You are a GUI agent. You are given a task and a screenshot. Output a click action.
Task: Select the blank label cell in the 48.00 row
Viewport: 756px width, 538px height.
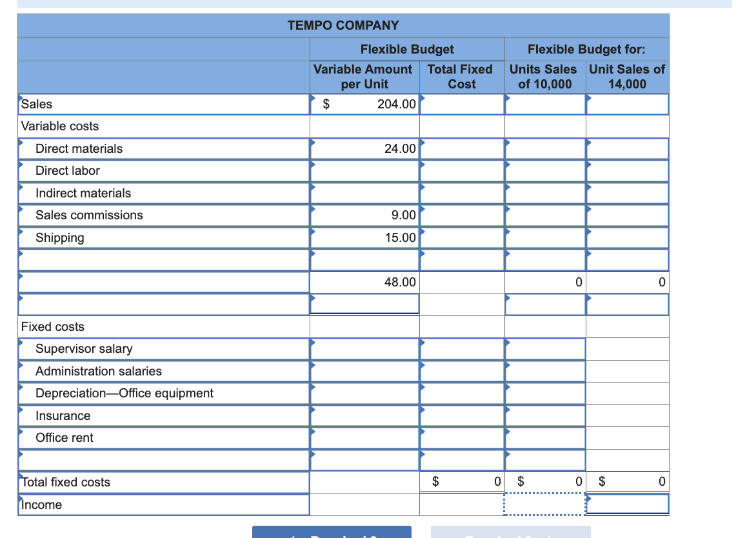(164, 282)
